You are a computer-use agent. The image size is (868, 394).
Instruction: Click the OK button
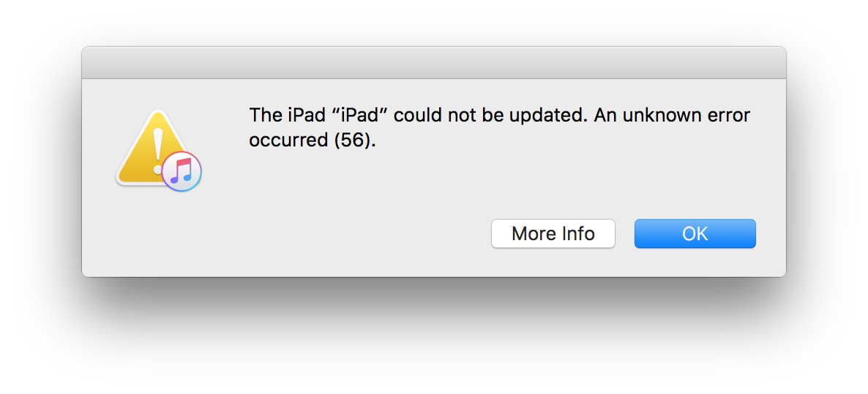click(x=695, y=234)
